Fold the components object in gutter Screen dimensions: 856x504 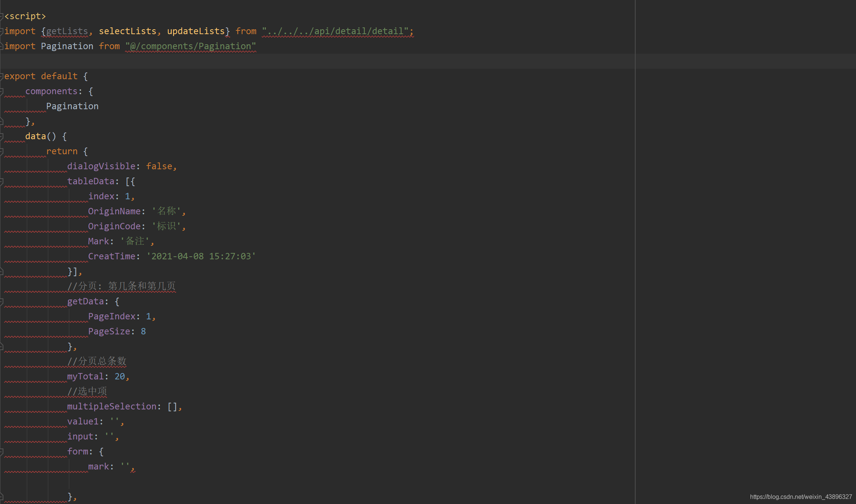(x=2, y=91)
